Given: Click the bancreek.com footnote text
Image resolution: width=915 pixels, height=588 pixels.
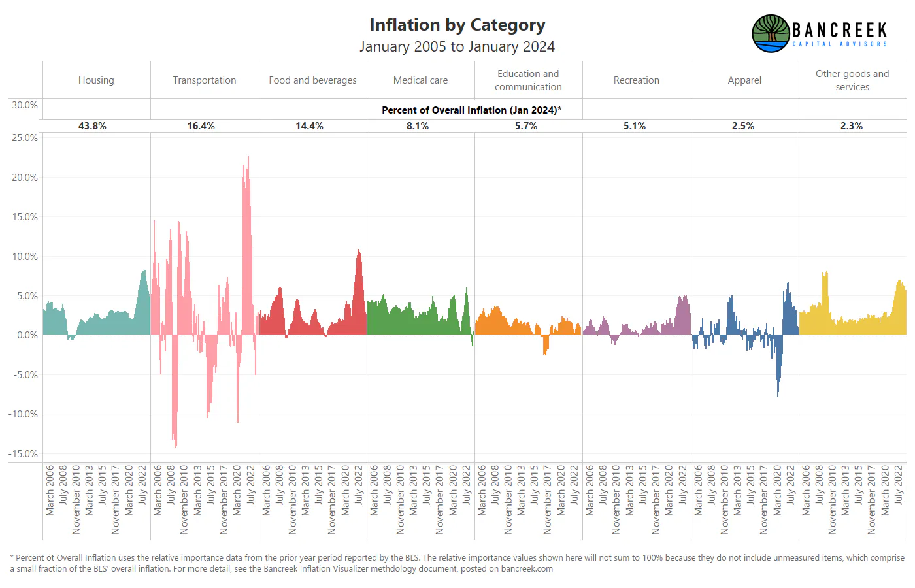Looking at the screenshot, I should [x=527, y=569].
